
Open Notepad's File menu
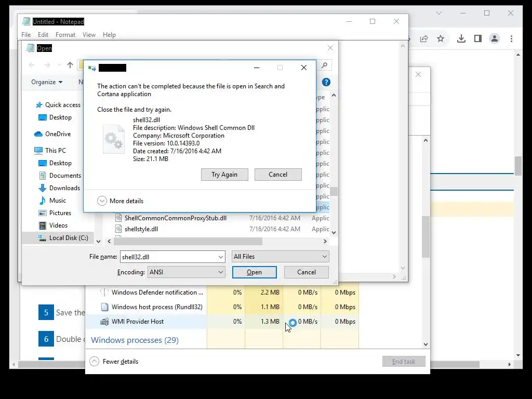(x=26, y=35)
